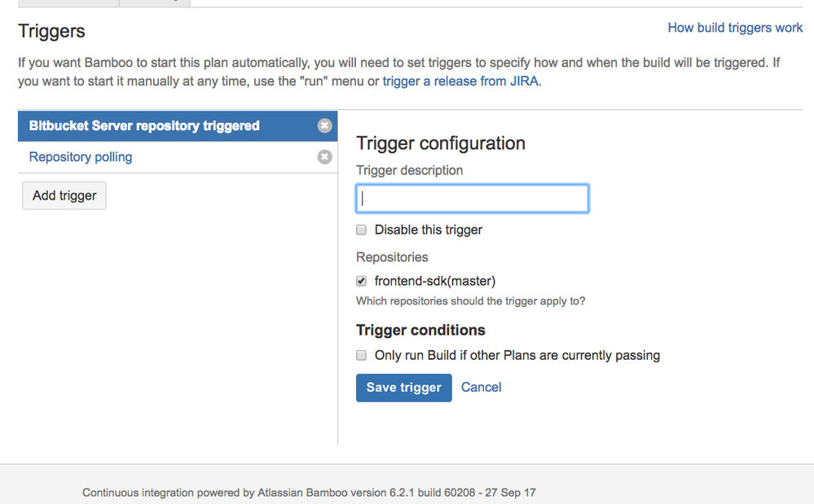Open the Repository polling trigger

81,157
